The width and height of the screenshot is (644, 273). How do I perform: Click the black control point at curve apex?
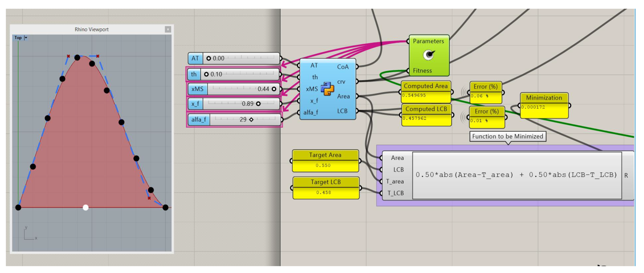(77, 58)
